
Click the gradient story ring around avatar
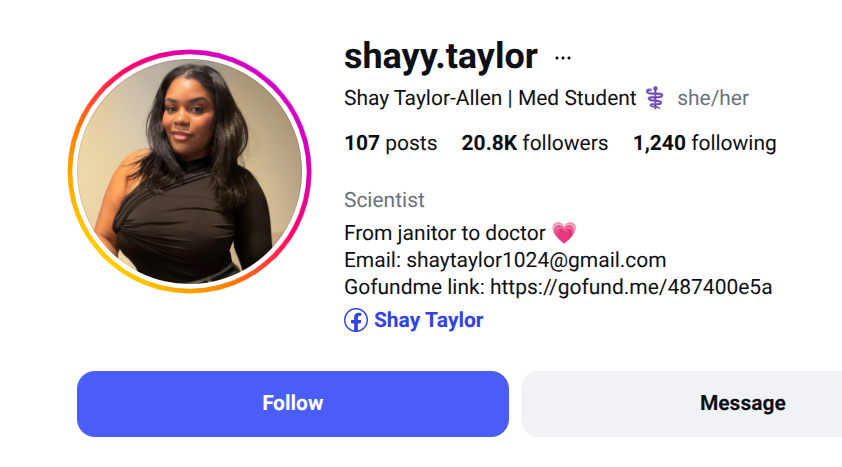pyautogui.click(x=190, y=53)
